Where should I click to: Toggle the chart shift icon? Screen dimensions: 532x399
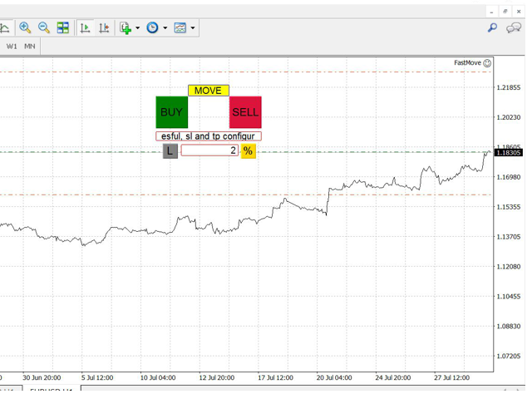pos(104,27)
